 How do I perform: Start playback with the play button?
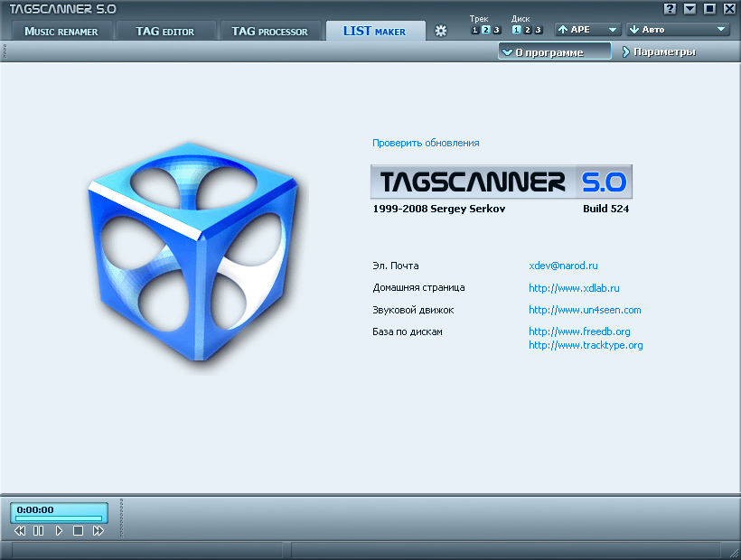pos(59,531)
